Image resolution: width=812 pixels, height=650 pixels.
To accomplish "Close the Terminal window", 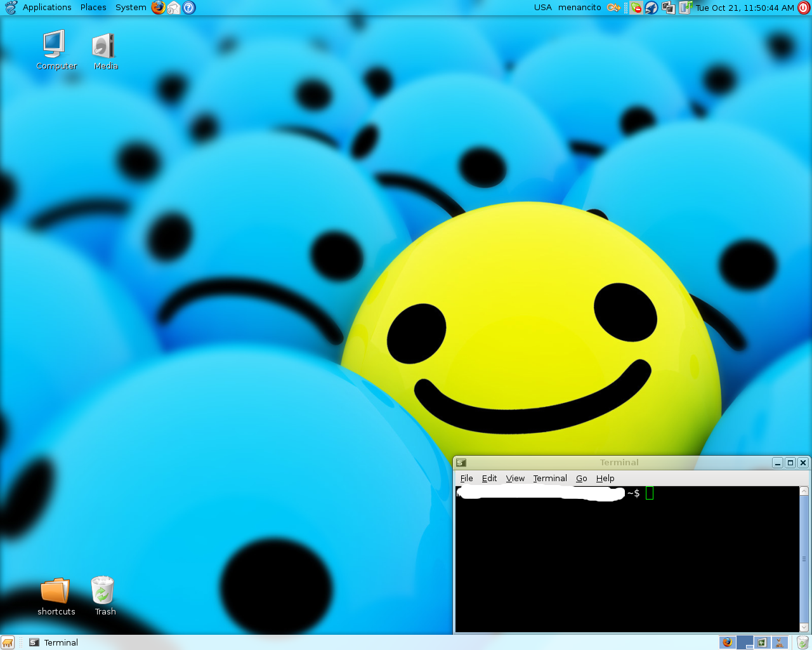I will click(803, 463).
